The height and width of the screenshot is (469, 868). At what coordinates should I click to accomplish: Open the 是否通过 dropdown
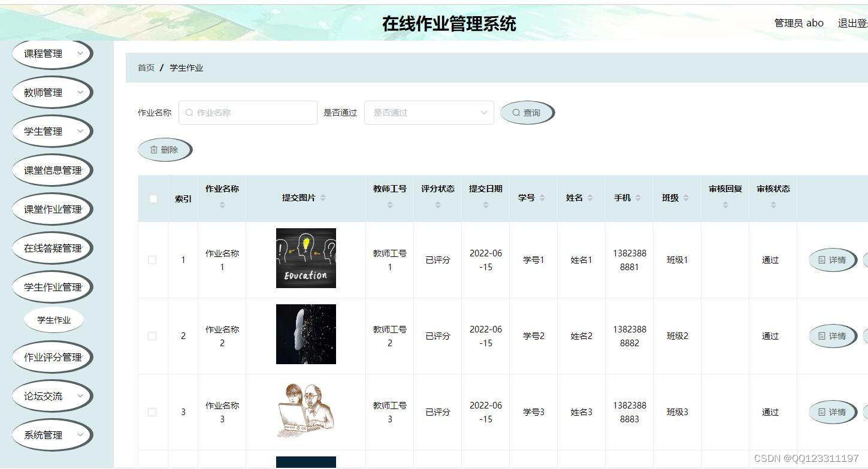click(x=429, y=113)
